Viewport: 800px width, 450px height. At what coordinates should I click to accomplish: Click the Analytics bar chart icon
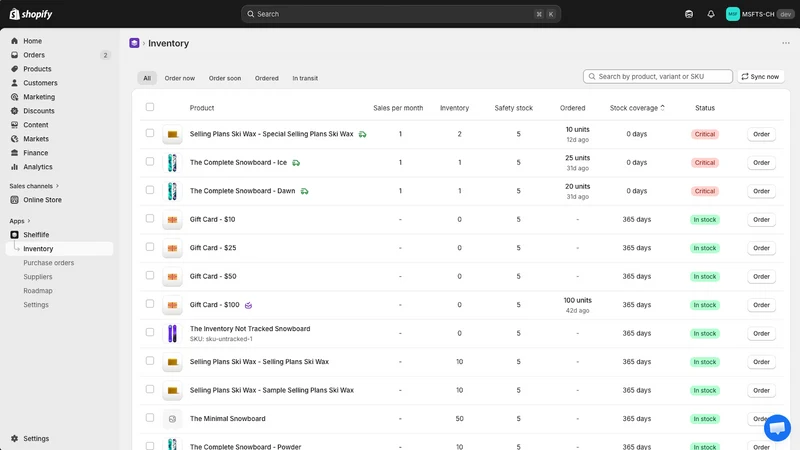pyautogui.click(x=14, y=167)
